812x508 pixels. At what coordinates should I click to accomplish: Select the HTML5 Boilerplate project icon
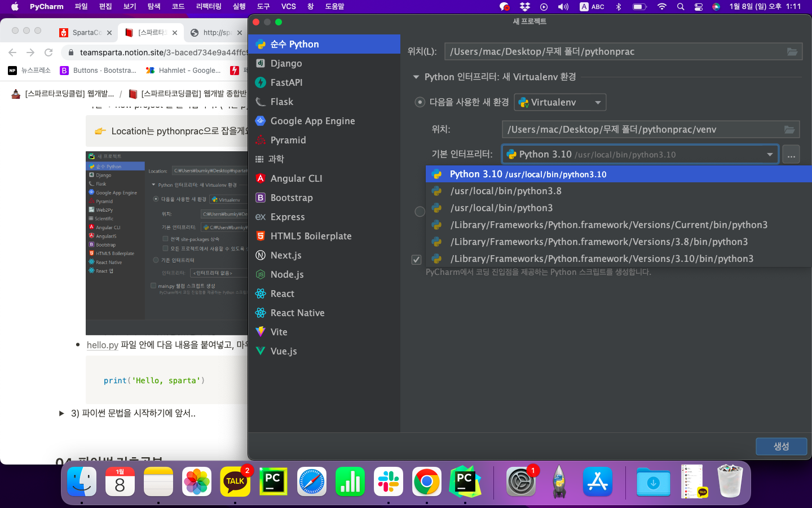tap(260, 236)
